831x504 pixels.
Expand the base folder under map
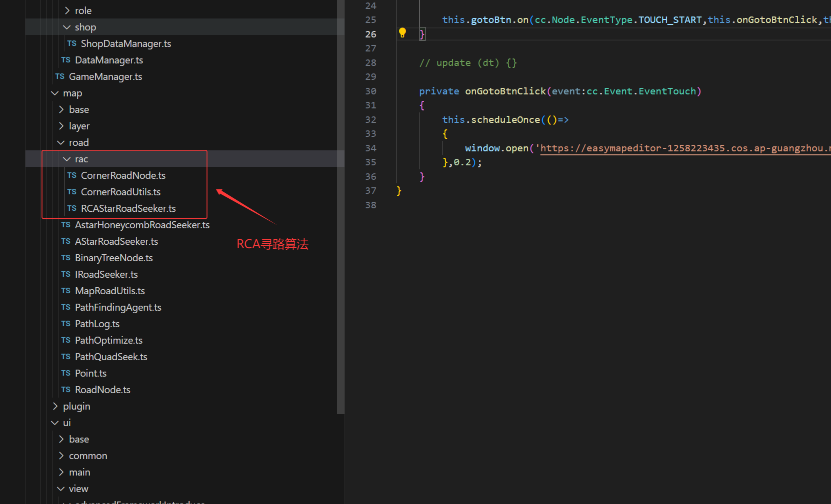61,109
